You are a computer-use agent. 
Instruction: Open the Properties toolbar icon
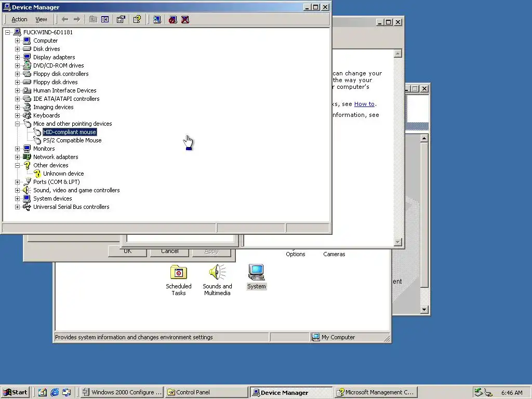tap(121, 19)
